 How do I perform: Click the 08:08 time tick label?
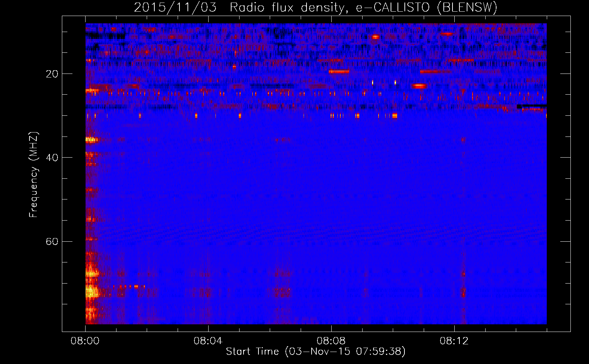(331, 341)
